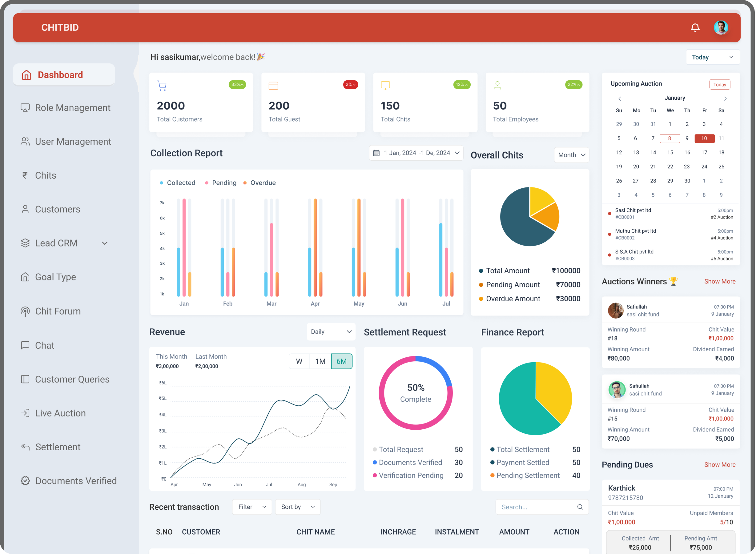Click the Chit Forum sidebar icon
The width and height of the screenshot is (756, 554).
tap(25, 311)
